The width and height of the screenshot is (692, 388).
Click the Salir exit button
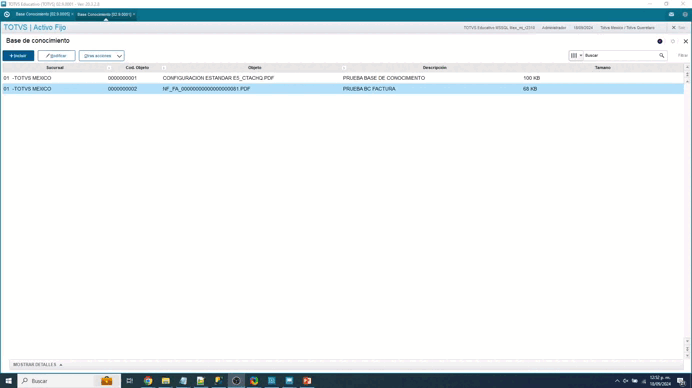pyautogui.click(x=678, y=27)
